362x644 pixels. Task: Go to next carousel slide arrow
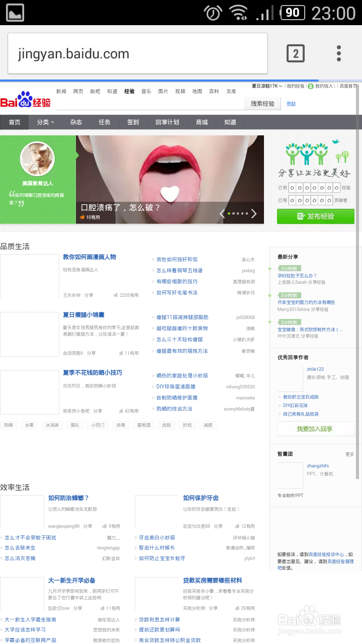254,214
